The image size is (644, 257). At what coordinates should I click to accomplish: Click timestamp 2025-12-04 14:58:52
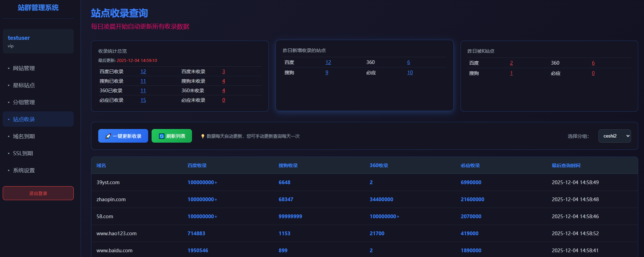pyautogui.click(x=575, y=234)
